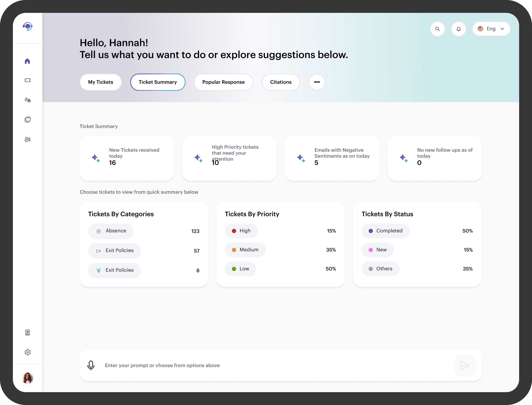Click the home icon in sidebar

click(x=28, y=61)
